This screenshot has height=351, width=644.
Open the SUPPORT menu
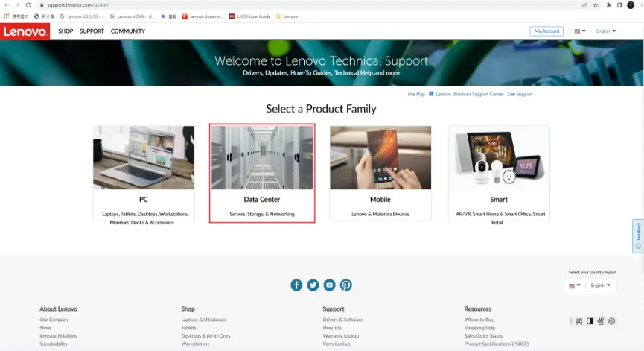(x=92, y=31)
